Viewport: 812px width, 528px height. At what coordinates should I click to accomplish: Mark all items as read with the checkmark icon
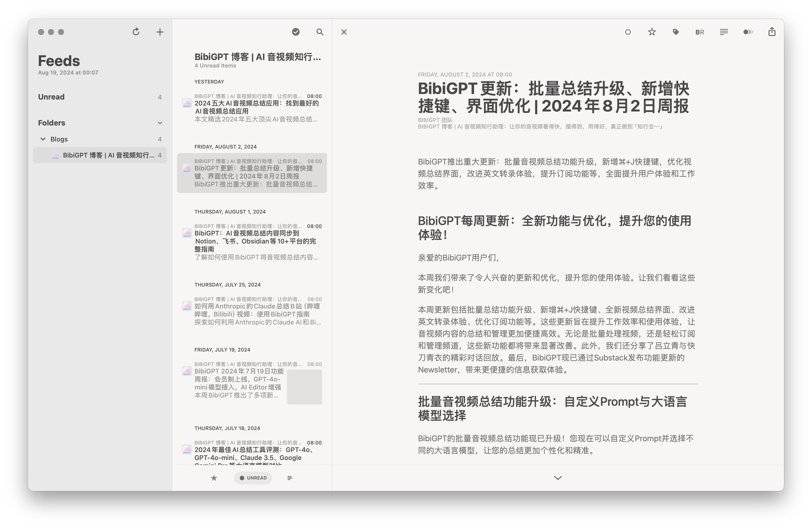click(296, 32)
